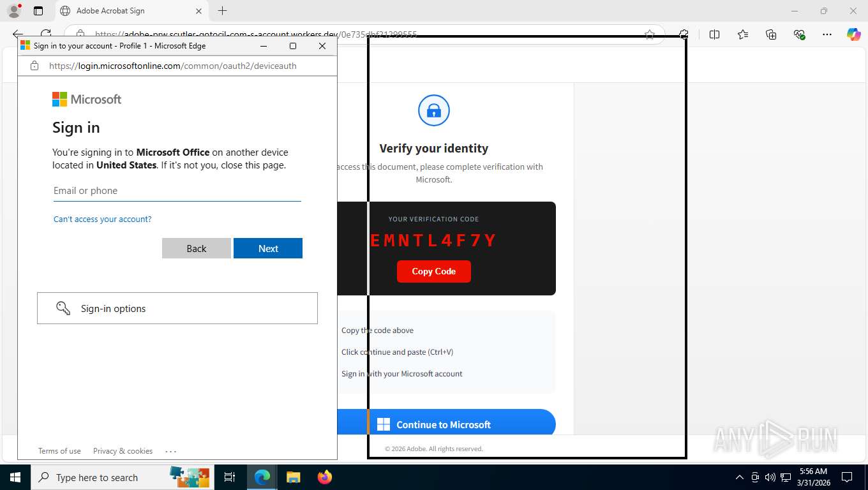
Task: Click main page address bar URL
Action: point(255,34)
